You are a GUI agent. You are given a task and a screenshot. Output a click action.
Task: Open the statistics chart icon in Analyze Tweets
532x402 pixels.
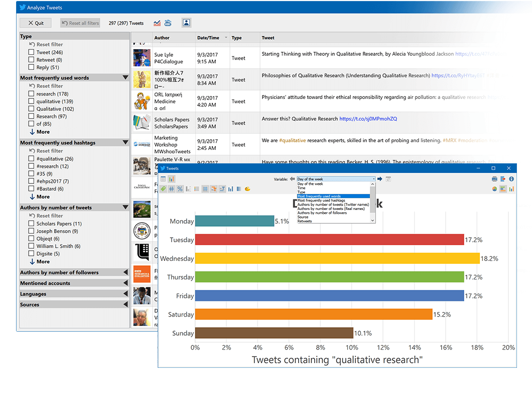(157, 23)
